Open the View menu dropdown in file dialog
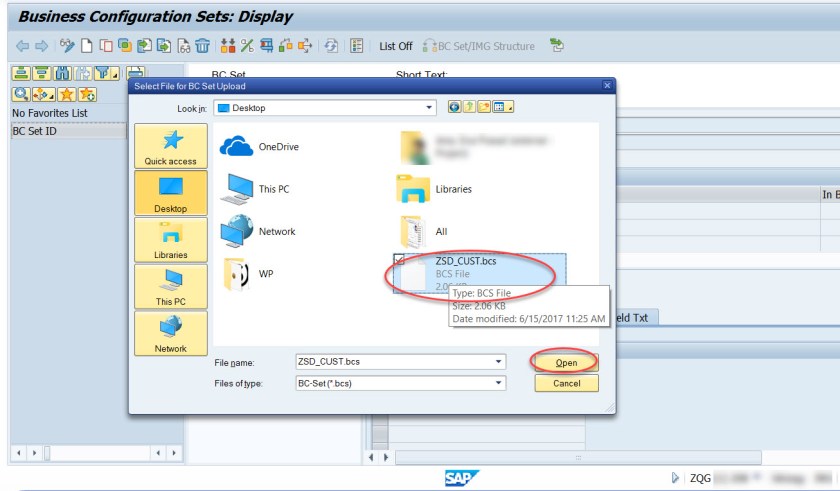This screenshot has width=840, height=491. [x=502, y=107]
